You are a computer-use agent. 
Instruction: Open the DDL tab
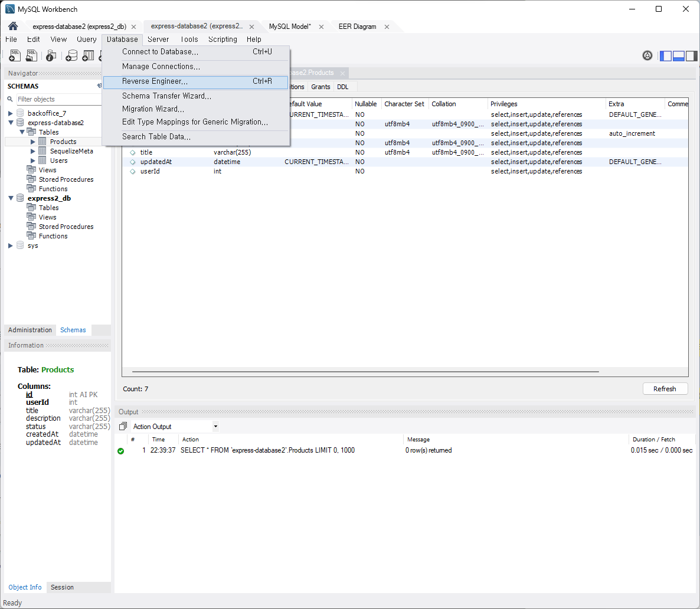pos(343,87)
